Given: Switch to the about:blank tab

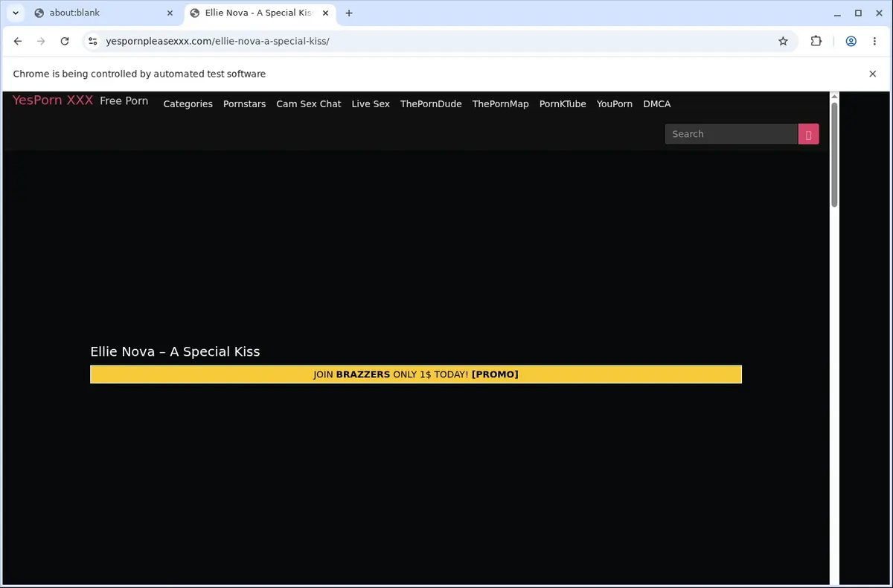Looking at the screenshot, I should click(103, 13).
